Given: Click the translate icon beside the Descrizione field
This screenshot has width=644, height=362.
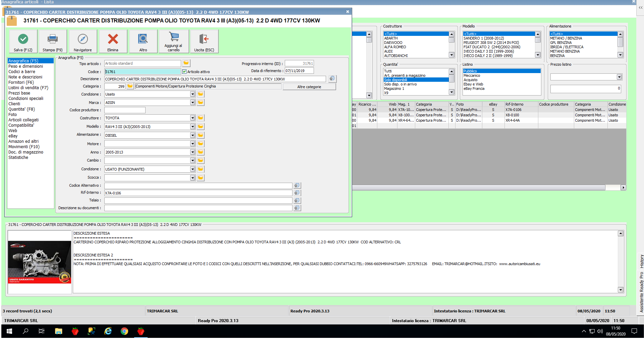Looking at the screenshot, I should tap(332, 78).
